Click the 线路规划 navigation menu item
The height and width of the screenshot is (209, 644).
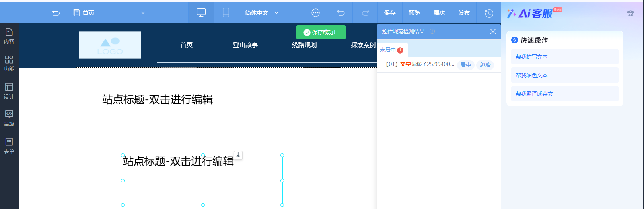point(304,45)
